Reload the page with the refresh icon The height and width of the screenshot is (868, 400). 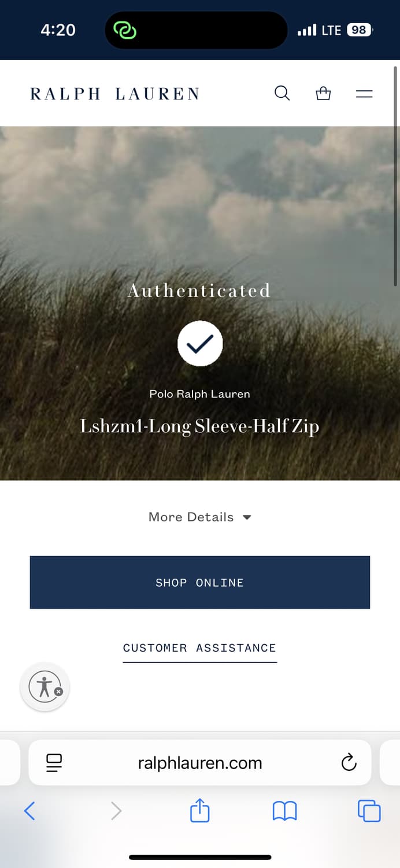coord(349,763)
